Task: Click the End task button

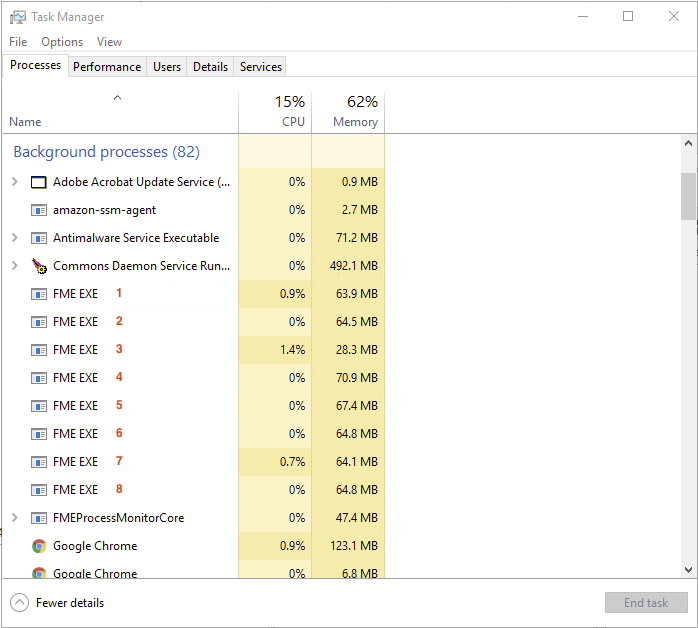Action: click(x=646, y=603)
